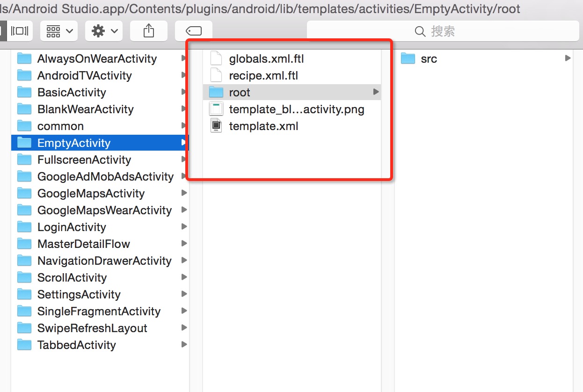
Task: Select the recipe.xml.ftl file name
Action: 263,76
